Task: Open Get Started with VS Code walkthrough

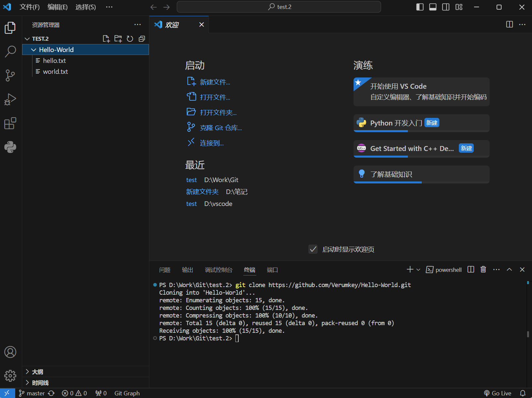Action: 421,92
